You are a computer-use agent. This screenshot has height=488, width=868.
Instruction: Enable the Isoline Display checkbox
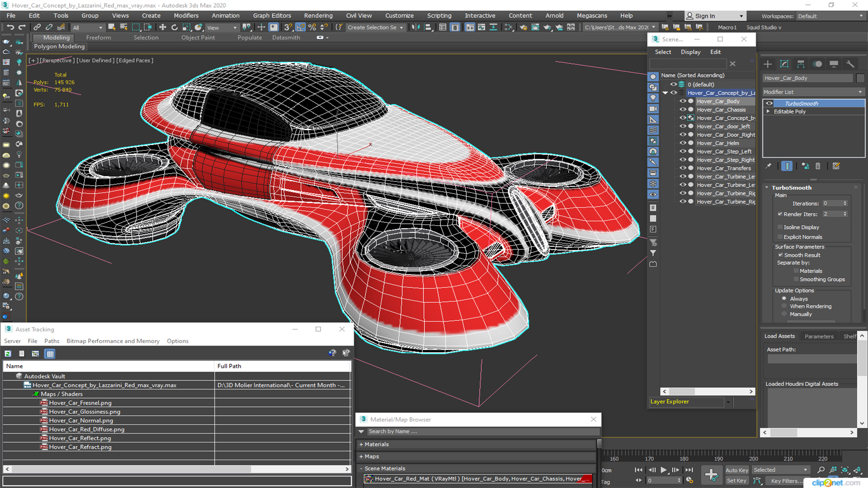780,227
